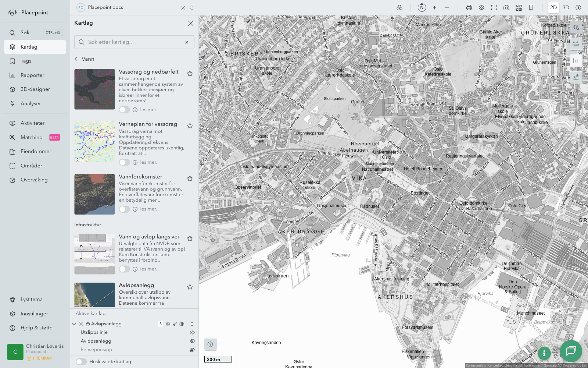Open the walking travel-time tool

[x=576, y=77]
